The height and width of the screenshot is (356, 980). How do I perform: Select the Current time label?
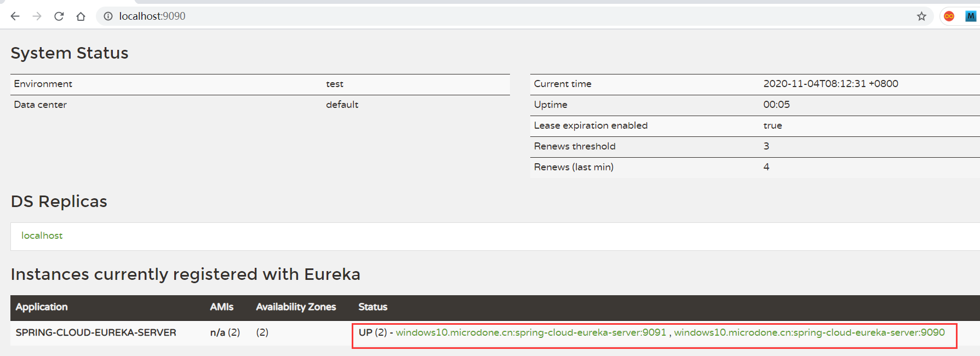click(x=563, y=84)
